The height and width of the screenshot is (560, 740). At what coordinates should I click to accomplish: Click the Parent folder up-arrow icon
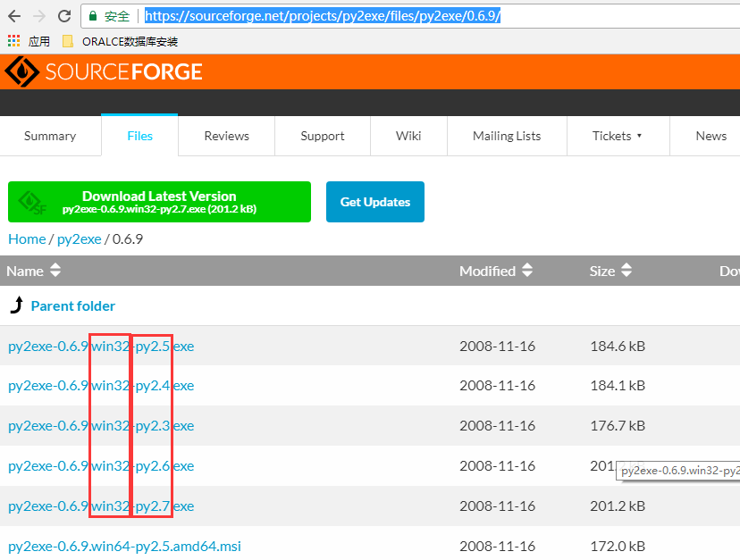[17, 305]
